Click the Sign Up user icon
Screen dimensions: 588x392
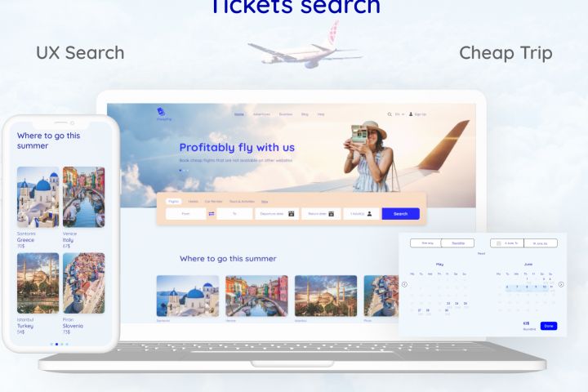(411, 114)
